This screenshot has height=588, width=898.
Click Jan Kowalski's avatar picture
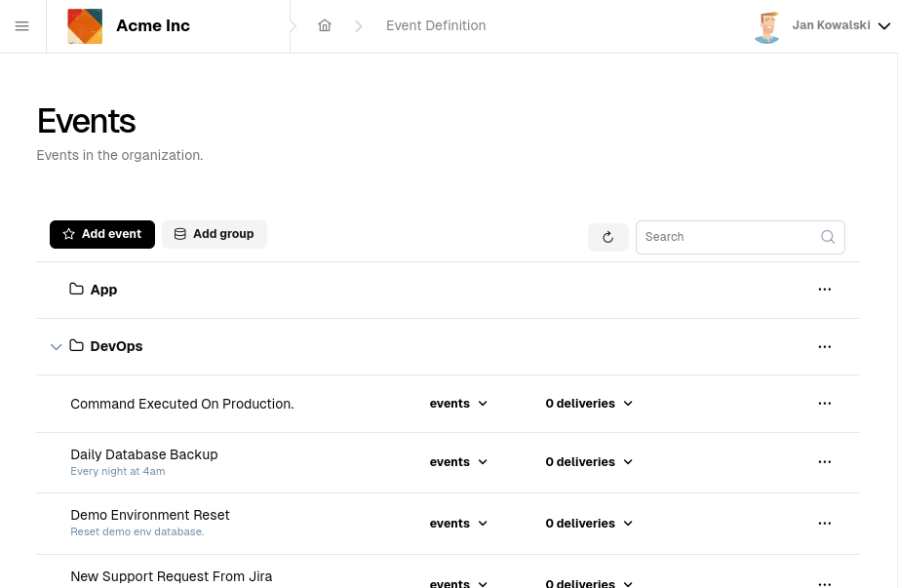pyautogui.click(x=767, y=26)
